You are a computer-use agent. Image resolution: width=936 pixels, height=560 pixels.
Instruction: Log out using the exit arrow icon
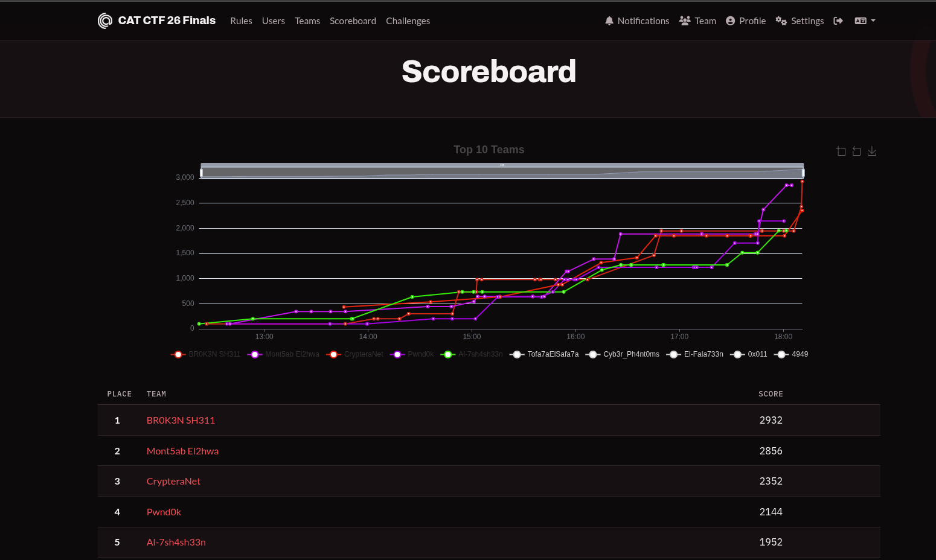(x=838, y=21)
